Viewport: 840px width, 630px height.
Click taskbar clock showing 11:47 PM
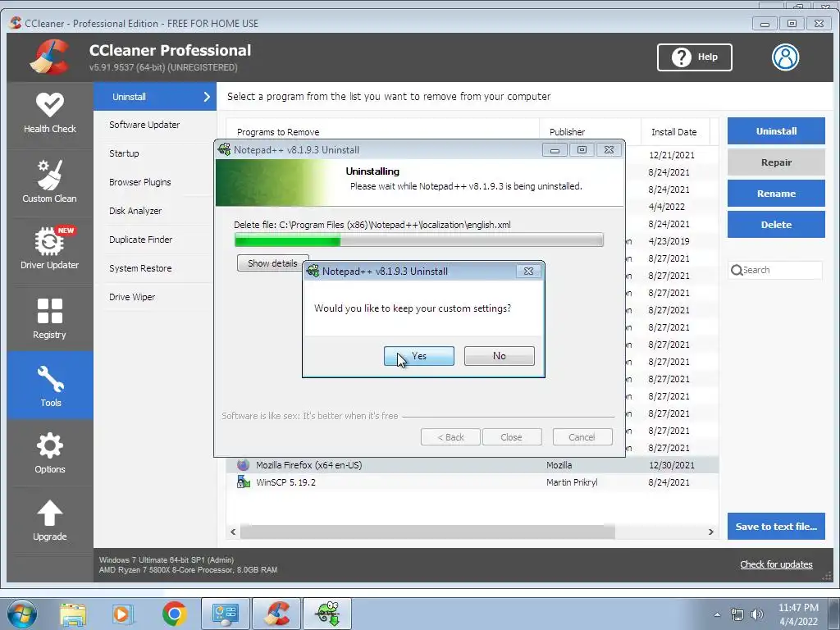coord(798,608)
